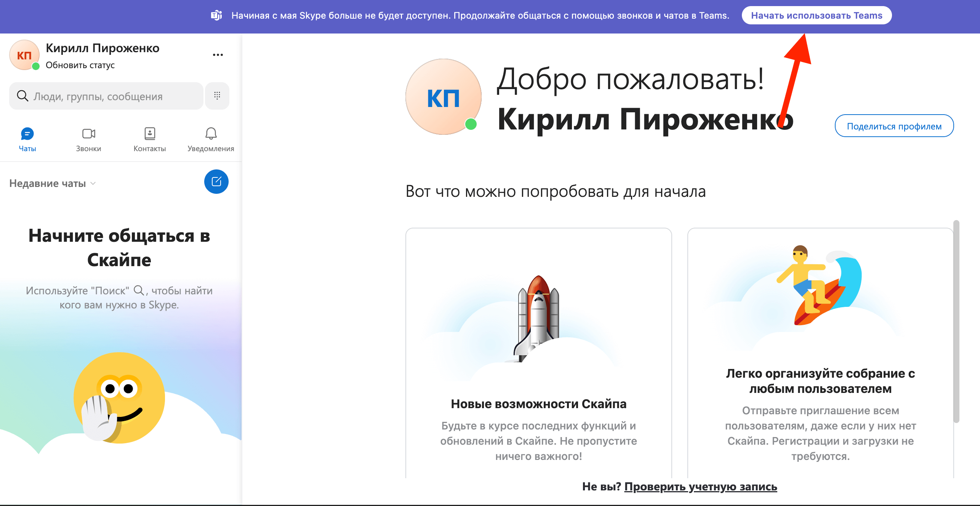Viewport: 980px width, 506px height.
Task: Collapse the Недавние чаты chevron
Action: (93, 184)
